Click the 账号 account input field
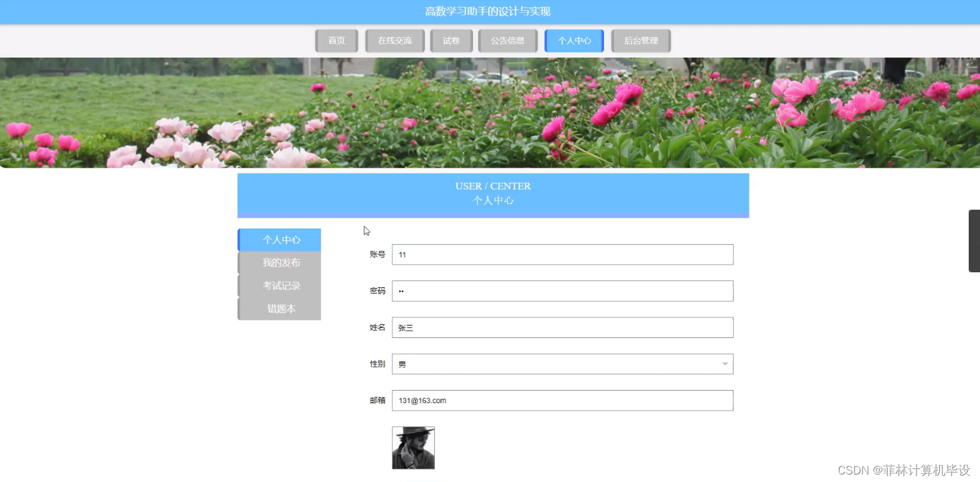This screenshot has height=482, width=980. (562, 254)
